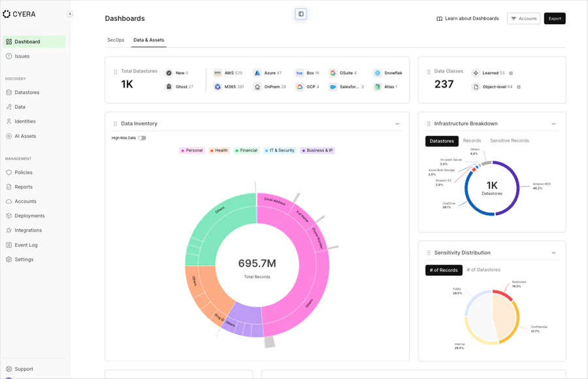
Task: Click the Export button
Action: (x=555, y=18)
